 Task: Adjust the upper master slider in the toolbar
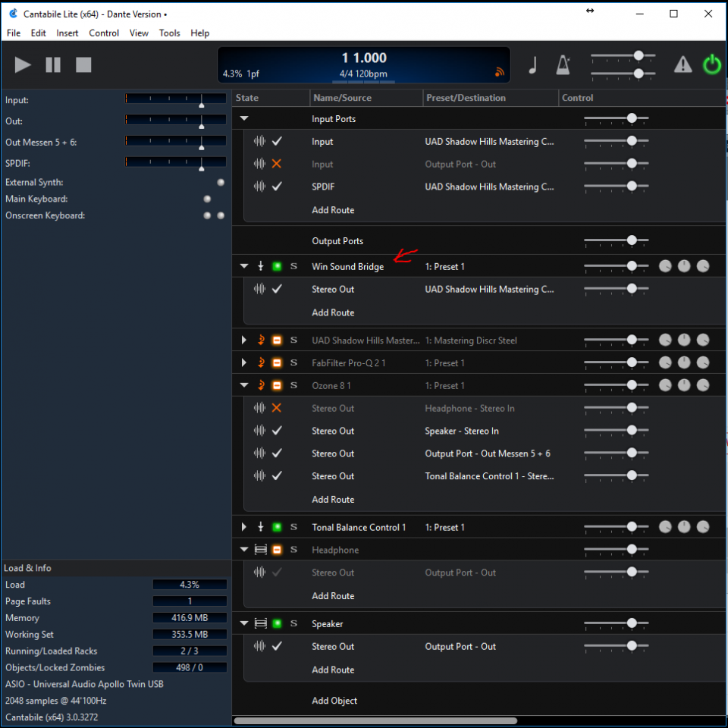tap(623, 55)
